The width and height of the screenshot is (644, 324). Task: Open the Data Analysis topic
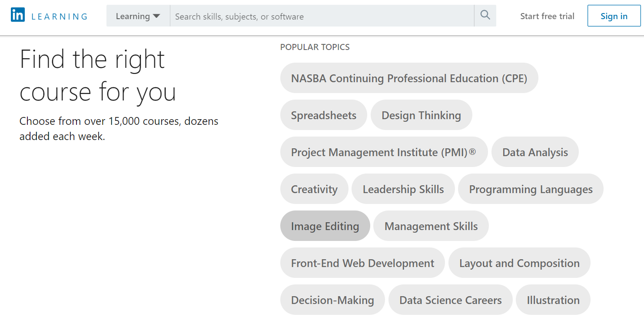coord(535,152)
